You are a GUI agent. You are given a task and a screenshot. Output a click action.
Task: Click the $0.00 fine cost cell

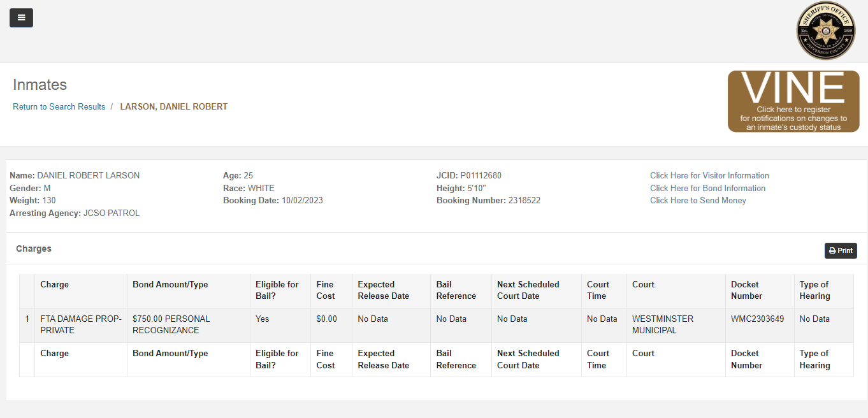pos(331,325)
